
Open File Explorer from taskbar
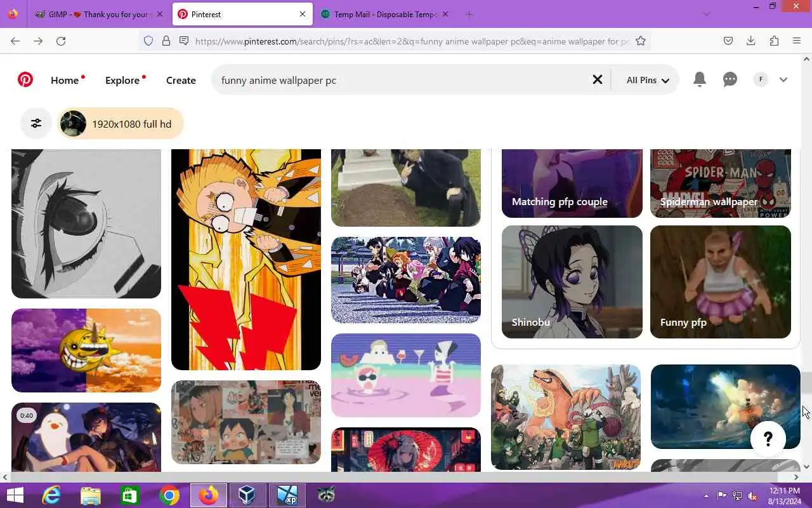click(91, 495)
